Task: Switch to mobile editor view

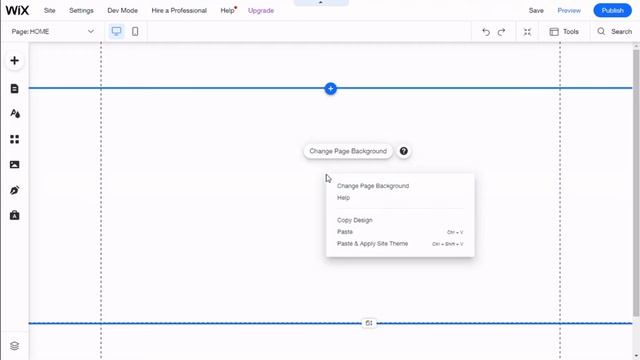Action: [135, 31]
